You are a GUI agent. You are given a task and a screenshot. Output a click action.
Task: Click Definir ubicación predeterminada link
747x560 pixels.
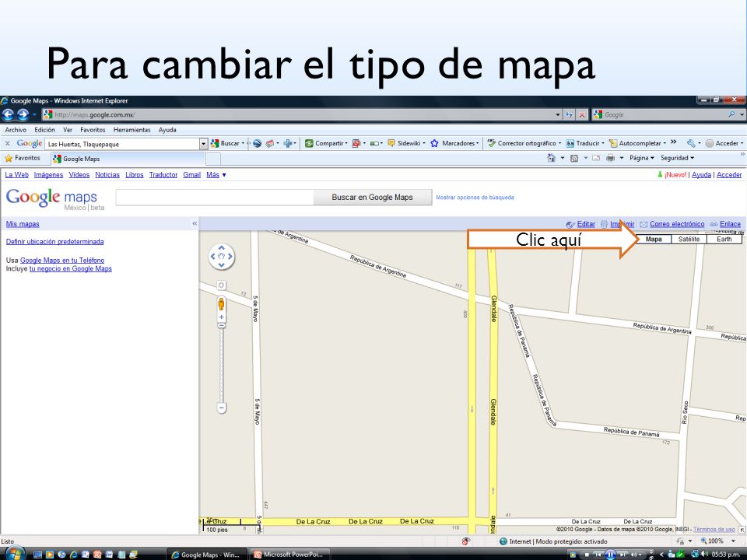point(54,241)
